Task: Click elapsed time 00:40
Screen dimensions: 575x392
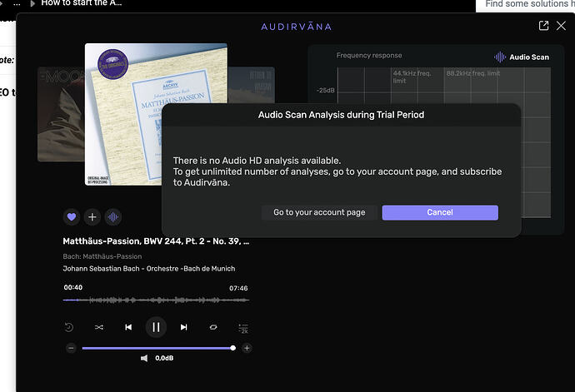Action: click(73, 288)
